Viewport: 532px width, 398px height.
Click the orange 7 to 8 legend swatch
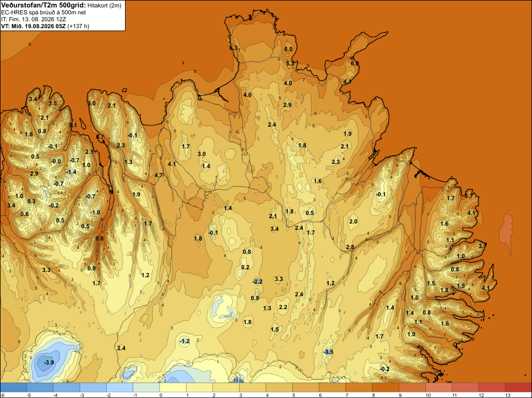click(359, 387)
